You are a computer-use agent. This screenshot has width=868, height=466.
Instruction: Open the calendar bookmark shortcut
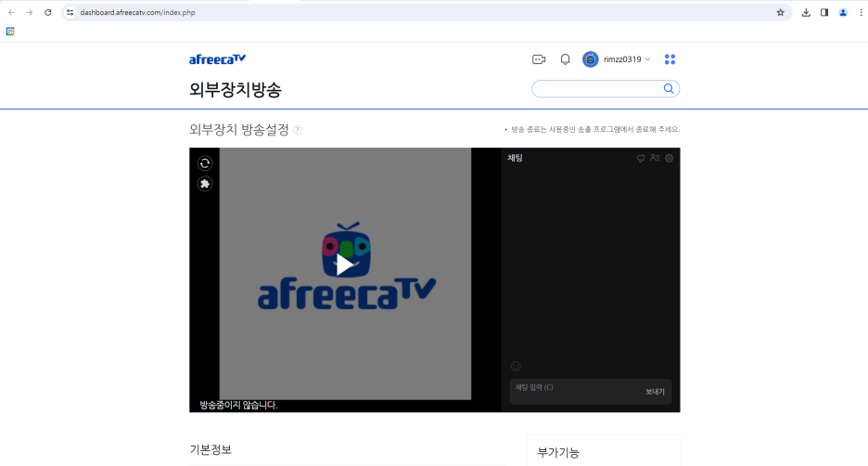click(10, 32)
